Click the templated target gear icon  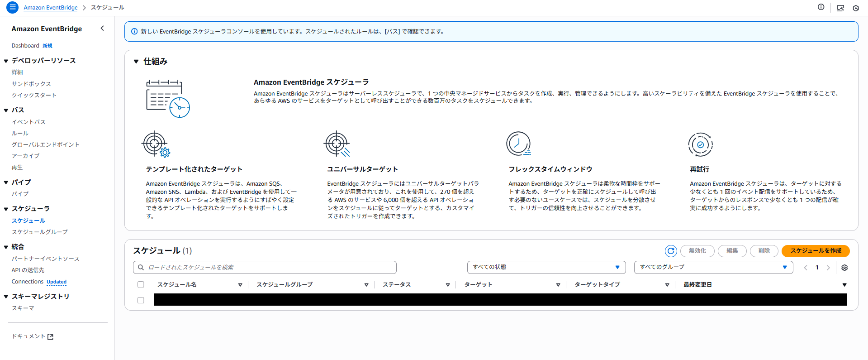(156, 144)
